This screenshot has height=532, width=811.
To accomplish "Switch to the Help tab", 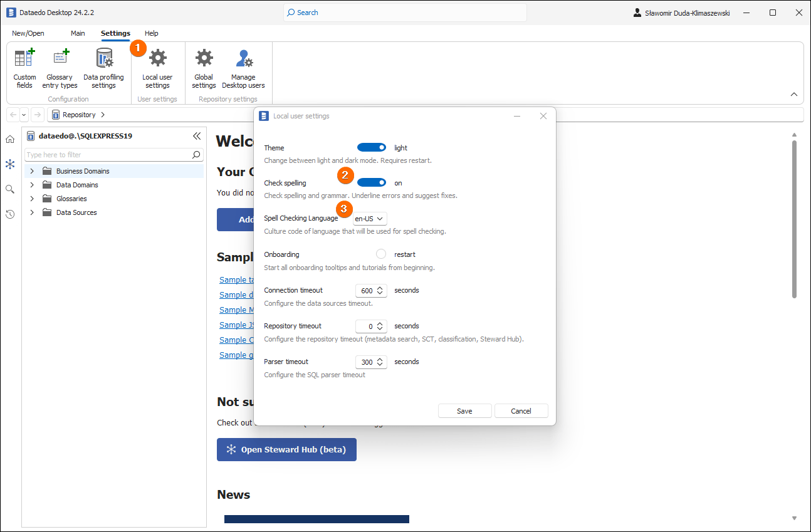I will pos(151,33).
